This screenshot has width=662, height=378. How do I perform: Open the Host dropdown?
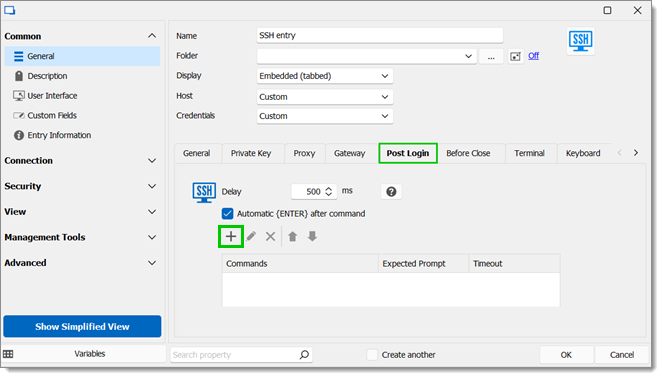pos(325,97)
